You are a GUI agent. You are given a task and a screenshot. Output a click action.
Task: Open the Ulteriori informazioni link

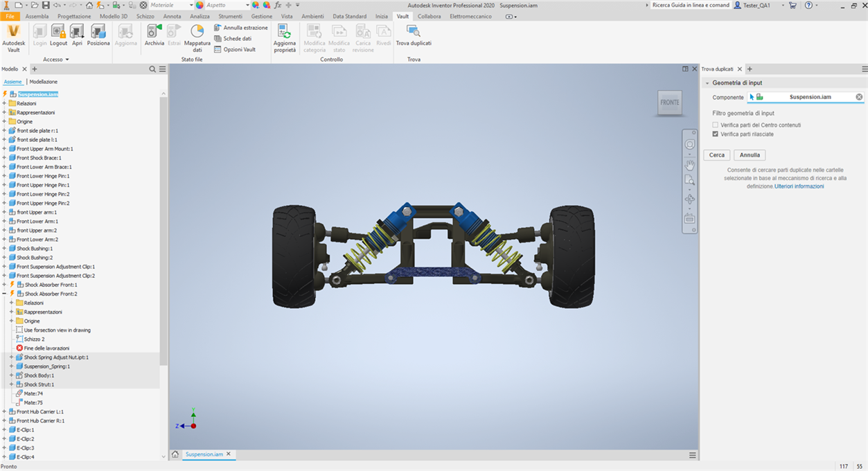(799, 186)
